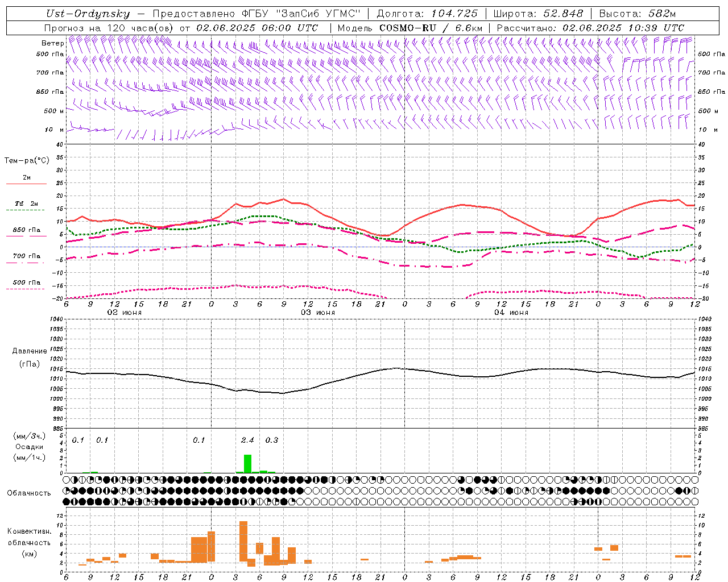Click the longitude value Долгота: 104.725
This screenshot has width=728, height=582.
428,14
